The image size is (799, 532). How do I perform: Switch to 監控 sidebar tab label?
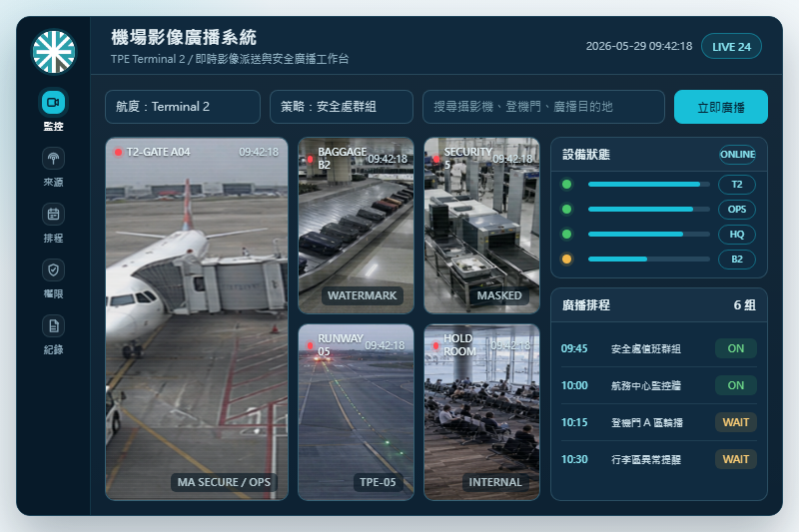[x=54, y=126]
